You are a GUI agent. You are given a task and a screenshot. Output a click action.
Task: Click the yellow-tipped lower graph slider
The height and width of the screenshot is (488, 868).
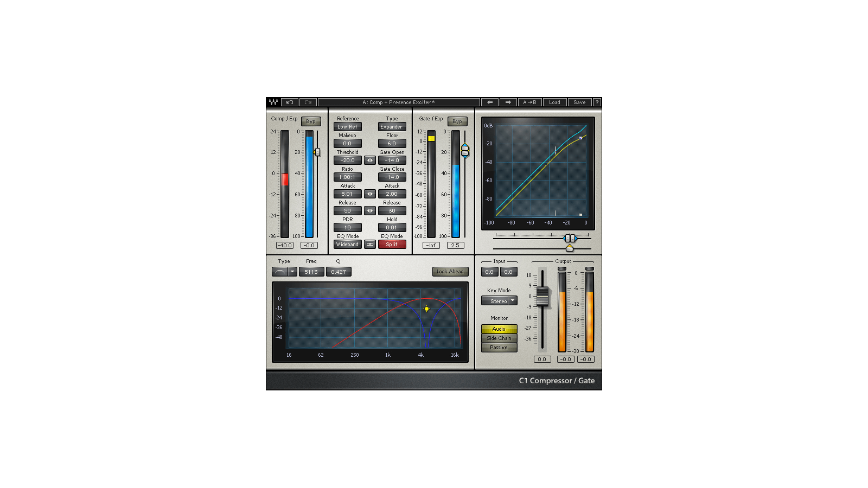(x=570, y=248)
